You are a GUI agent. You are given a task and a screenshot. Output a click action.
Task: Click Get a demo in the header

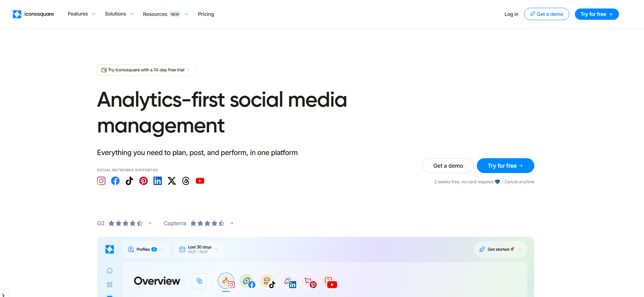click(x=546, y=14)
